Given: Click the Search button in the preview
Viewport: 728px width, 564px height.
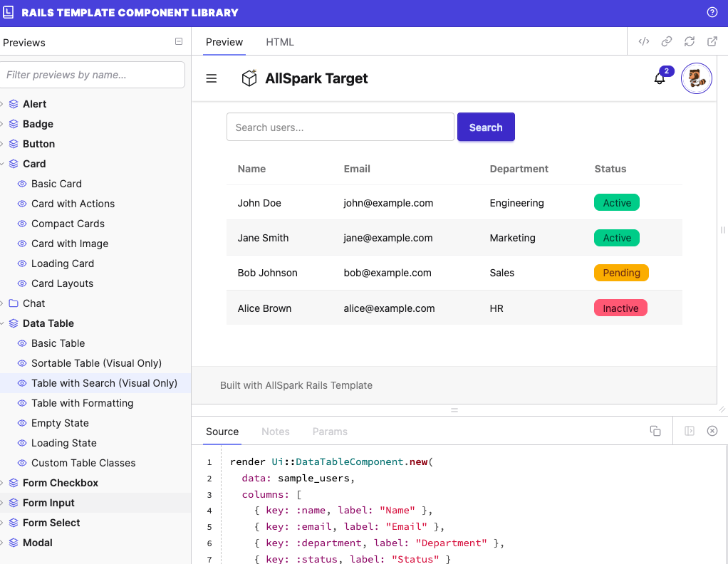Looking at the screenshot, I should click(x=486, y=127).
